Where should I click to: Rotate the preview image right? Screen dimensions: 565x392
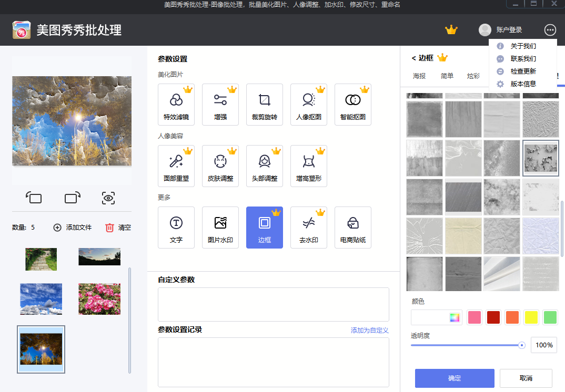pos(72,198)
